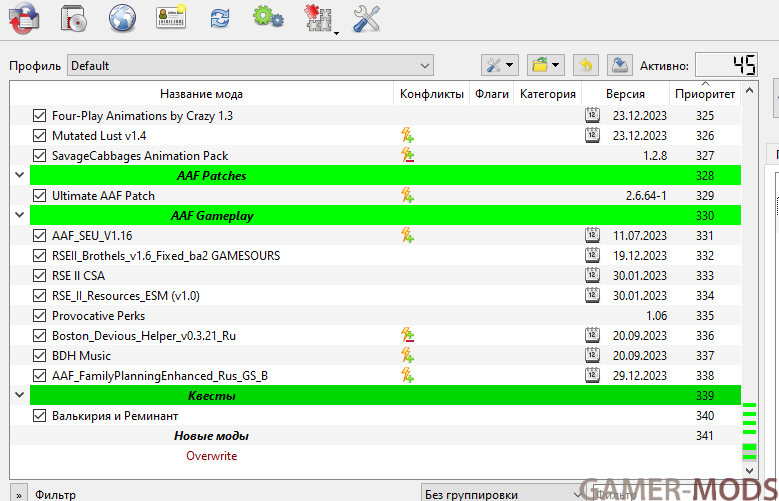
Task: Click calendar icon for RSE II CSA
Action: click(x=592, y=275)
